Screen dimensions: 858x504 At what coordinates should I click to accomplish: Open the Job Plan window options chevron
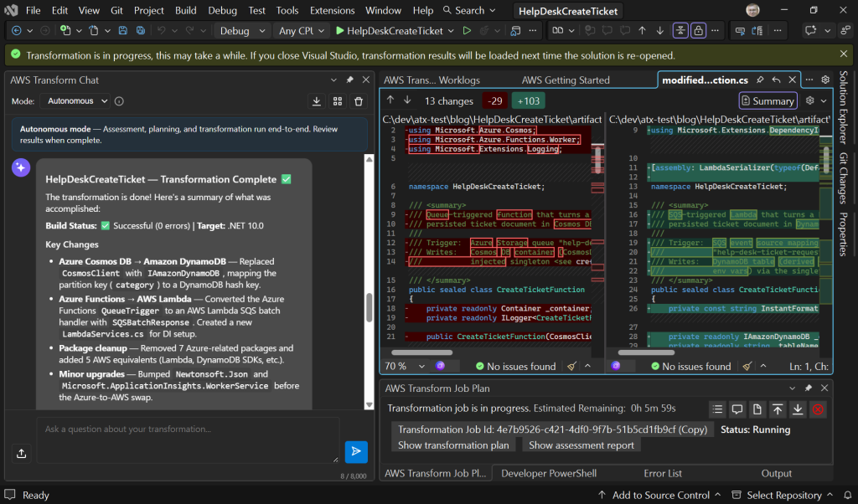pyautogui.click(x=793, y=388)
